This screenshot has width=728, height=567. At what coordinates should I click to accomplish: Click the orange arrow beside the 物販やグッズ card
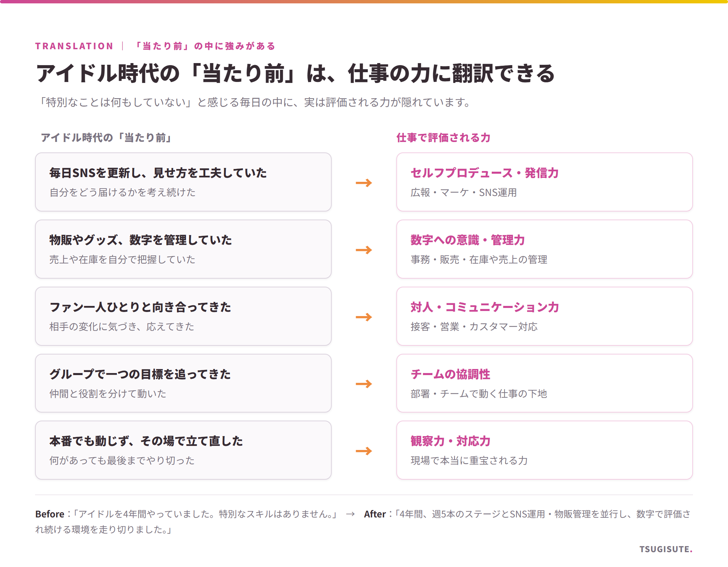pos(364,250)
